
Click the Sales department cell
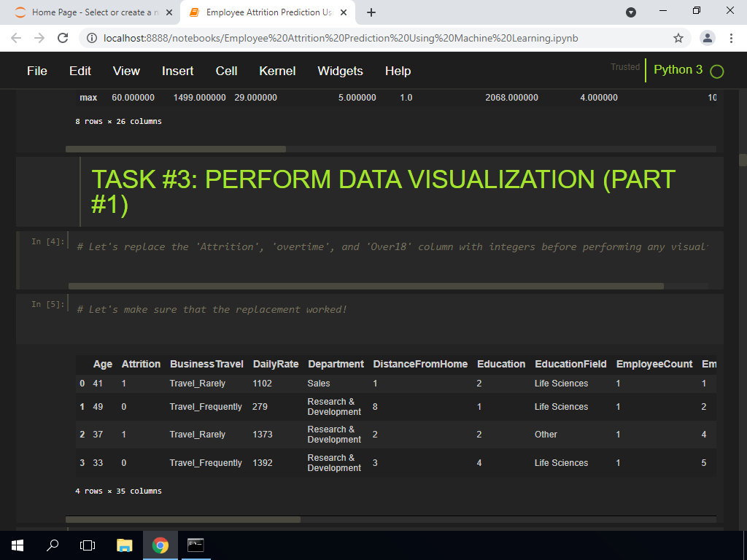319,384
